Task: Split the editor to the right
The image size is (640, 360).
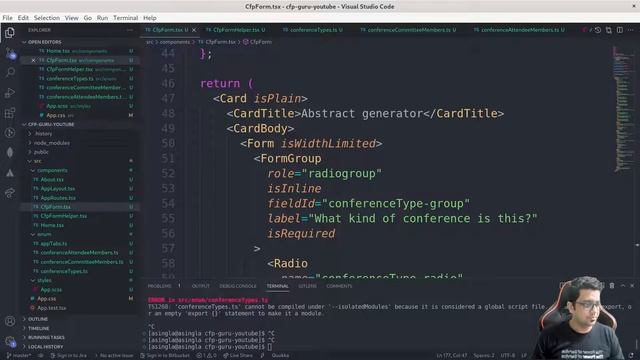Action: pos(620,30)
